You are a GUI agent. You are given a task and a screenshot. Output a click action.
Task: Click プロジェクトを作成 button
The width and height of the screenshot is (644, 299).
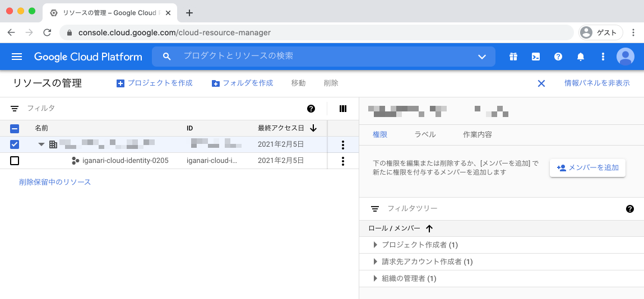pos(155,83)
